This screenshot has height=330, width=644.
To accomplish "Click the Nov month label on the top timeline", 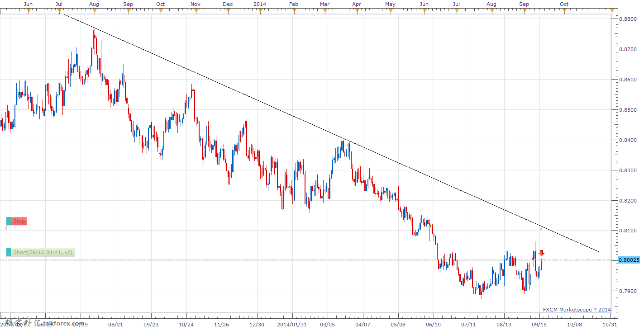I will (x=196, y=4).
